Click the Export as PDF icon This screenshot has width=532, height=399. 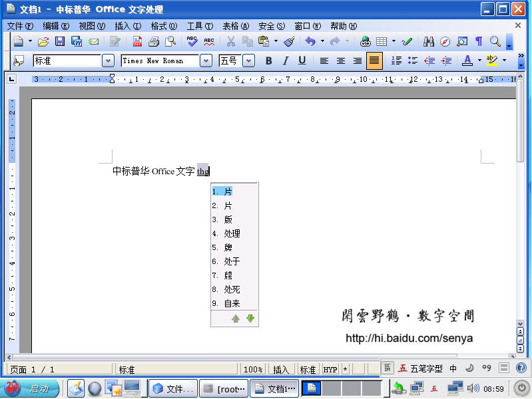(137, 41)
